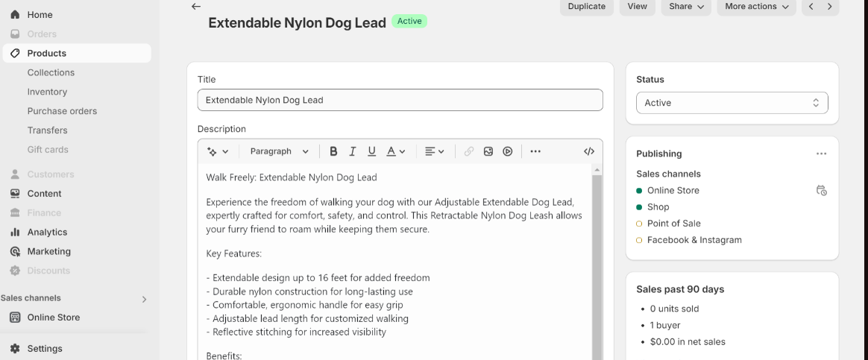Image resolution: width=868 pixels, height=360 pixels.
Task: Click the Duplicate button
Action: 586,7
